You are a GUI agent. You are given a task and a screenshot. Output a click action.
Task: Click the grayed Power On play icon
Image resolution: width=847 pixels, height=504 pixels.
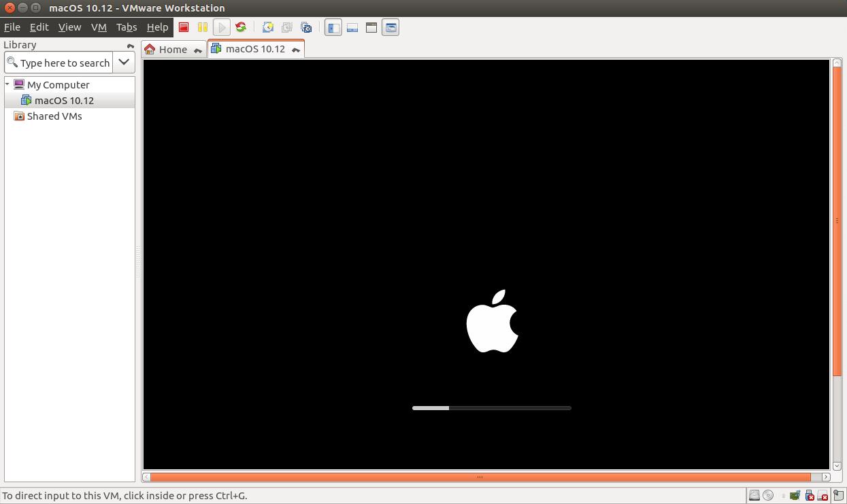(222, 27)
